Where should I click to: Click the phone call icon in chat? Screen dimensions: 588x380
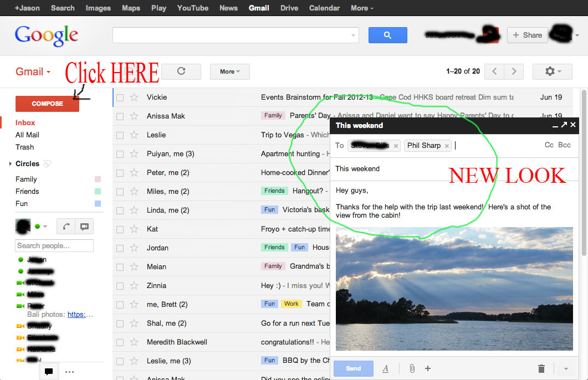coord(66,227)
